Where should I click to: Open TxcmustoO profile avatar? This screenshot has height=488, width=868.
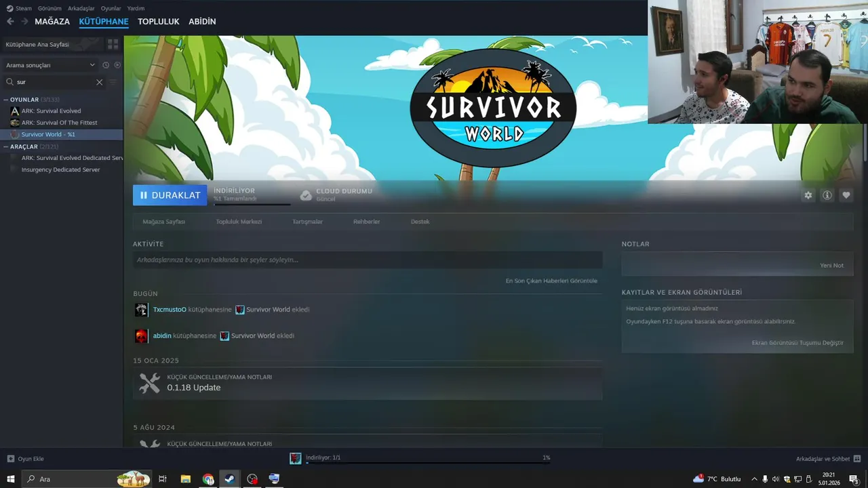[x=141, y=310]
